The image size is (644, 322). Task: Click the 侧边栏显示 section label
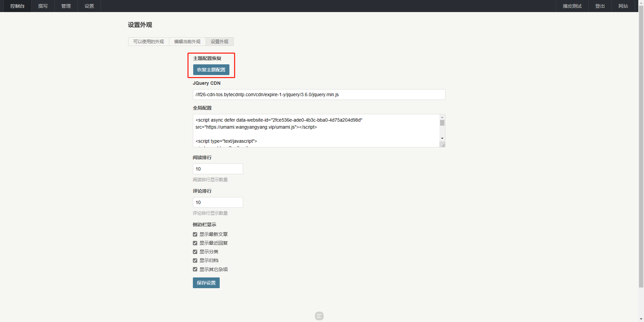point(205,224)
